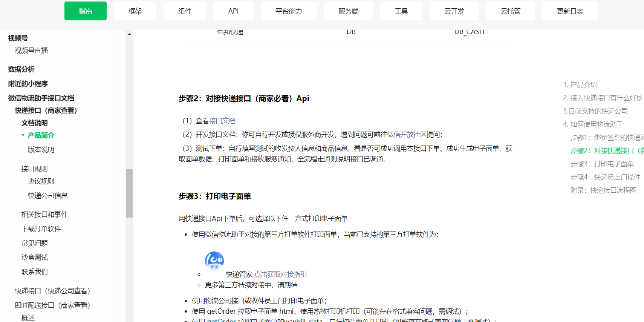This screenshot has height=322, width=644.
Task: Open 联系我们 in the sidebar
Action: click(x=34, y=272)
